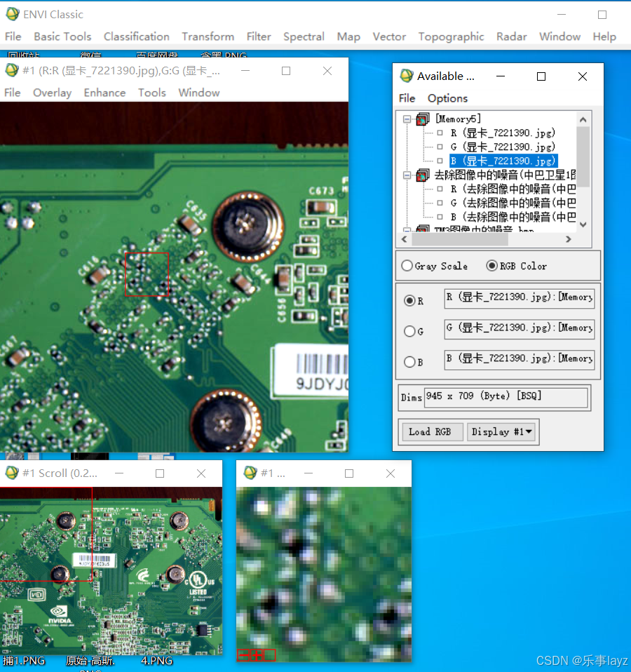Click band list scrollbar down arrow
Viewport: 631px width, 672px height.
[583, 224]
